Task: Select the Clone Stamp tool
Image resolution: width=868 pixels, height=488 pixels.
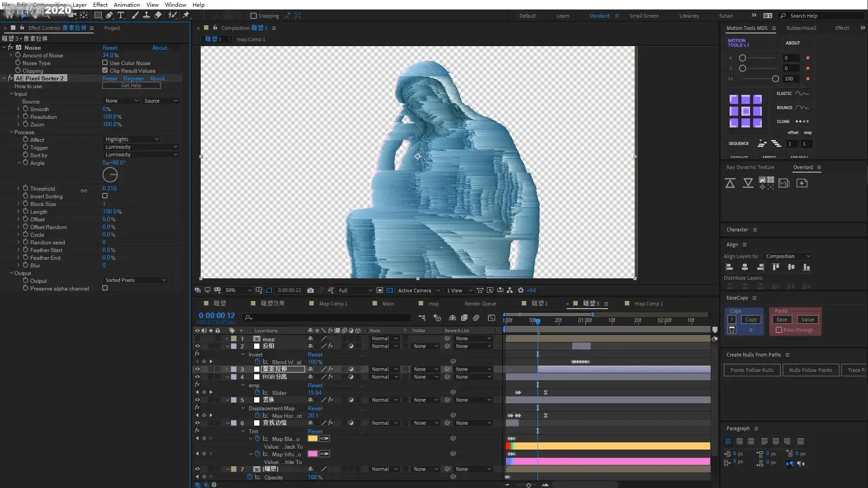Action: (146, 15)
